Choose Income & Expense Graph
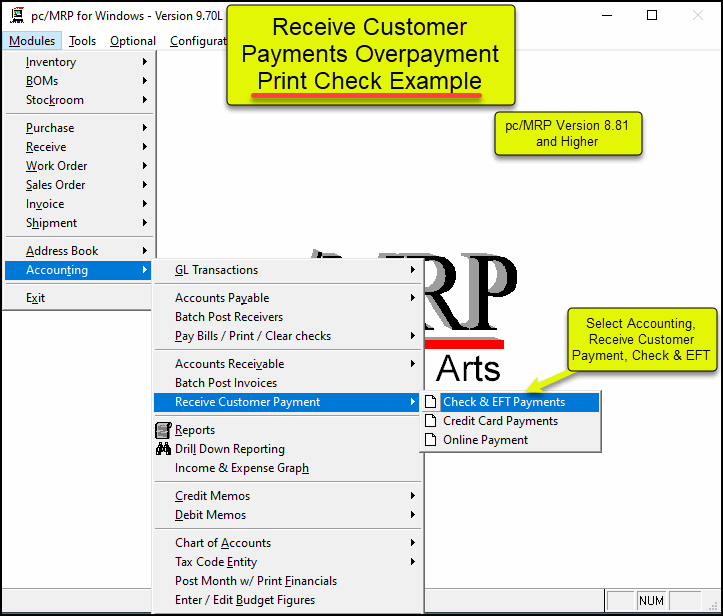 pyautogui.click(x=242, y=468)
